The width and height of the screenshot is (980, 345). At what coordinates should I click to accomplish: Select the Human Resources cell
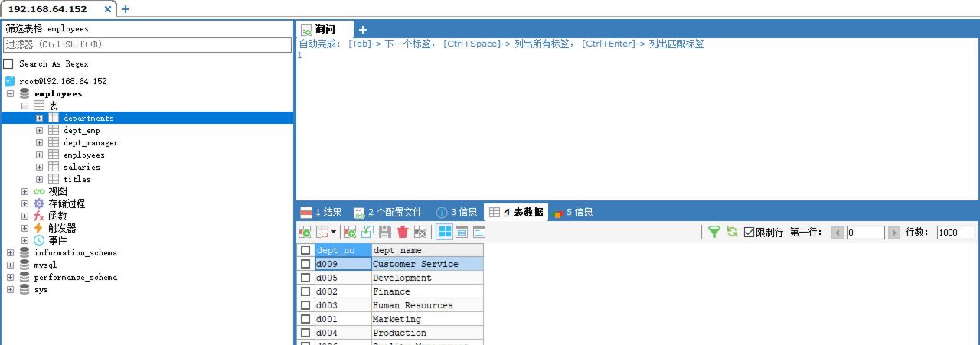tap(427, 305)
